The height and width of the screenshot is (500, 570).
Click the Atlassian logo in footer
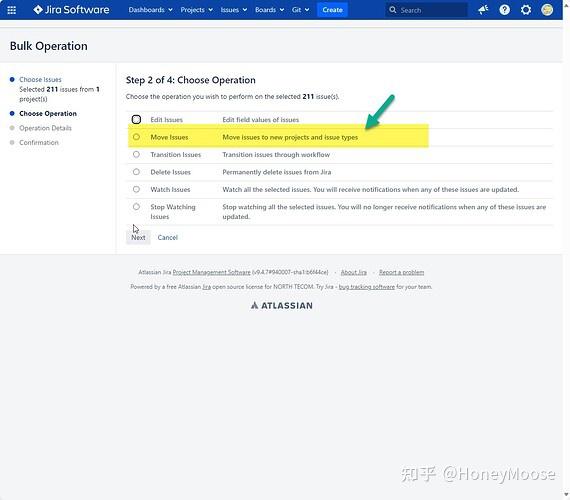click(281, 305)
